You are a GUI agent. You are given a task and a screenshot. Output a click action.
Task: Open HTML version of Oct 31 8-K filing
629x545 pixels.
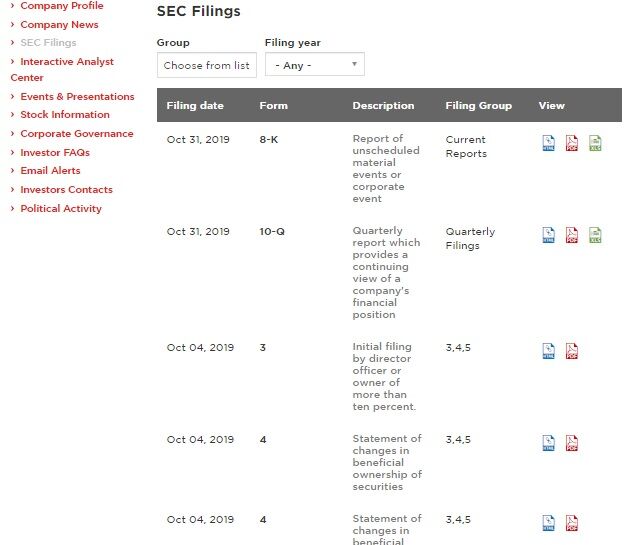[548, 143]
